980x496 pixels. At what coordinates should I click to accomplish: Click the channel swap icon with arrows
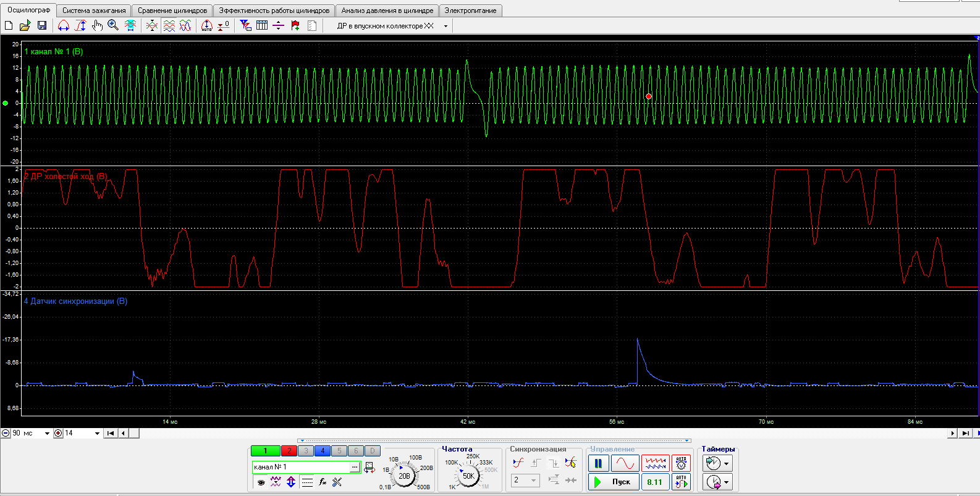pos(370,468)
